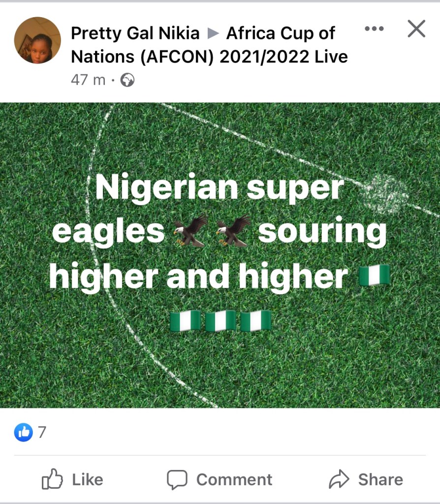Open the three-dot post options menu
The height and width of the screenshot is (504, 440).
(374, 29)
